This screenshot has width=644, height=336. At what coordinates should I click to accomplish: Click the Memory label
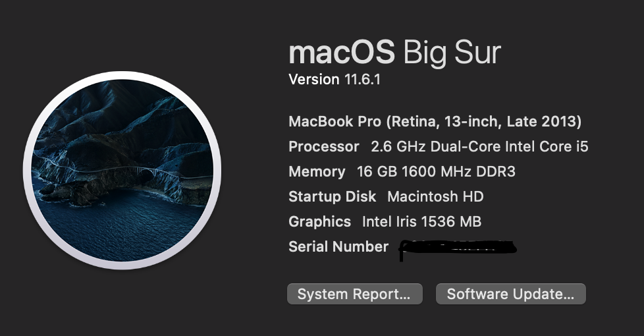(x=317, y=172)
